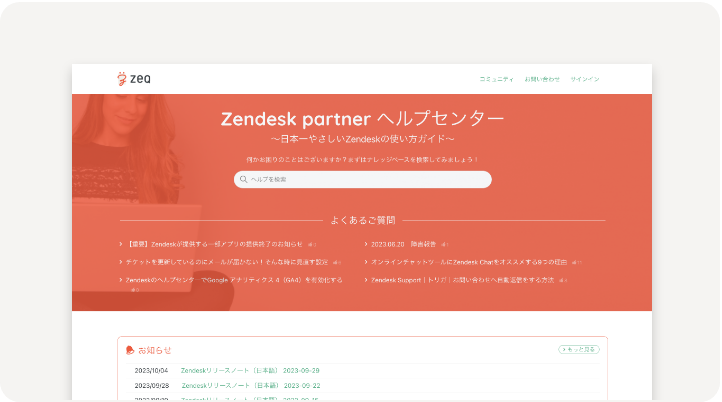Click the magnifier icon in search bar
Viewport: 722px width, 402px height.
click(244, 180)
